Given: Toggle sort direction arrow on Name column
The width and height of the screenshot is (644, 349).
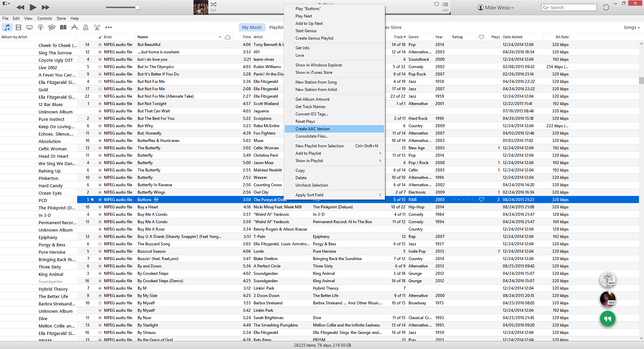Looking at the screenshot, I should [x=220, y=37].
